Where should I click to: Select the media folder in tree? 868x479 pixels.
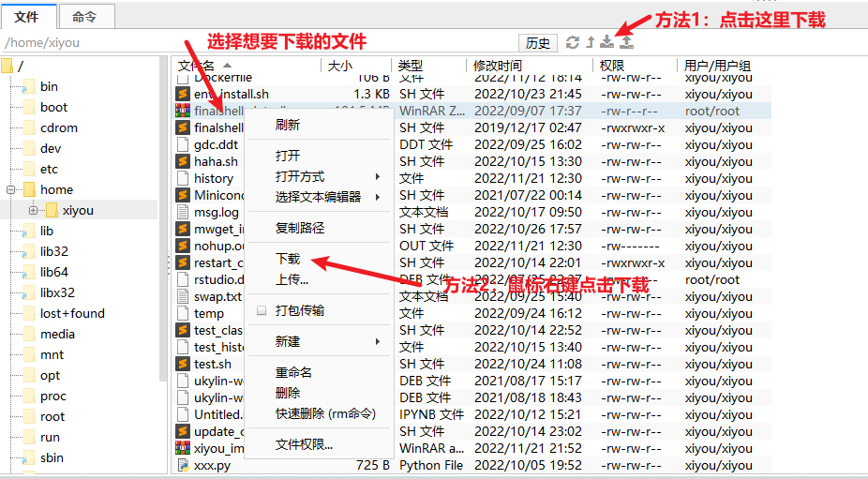point(57,335)
